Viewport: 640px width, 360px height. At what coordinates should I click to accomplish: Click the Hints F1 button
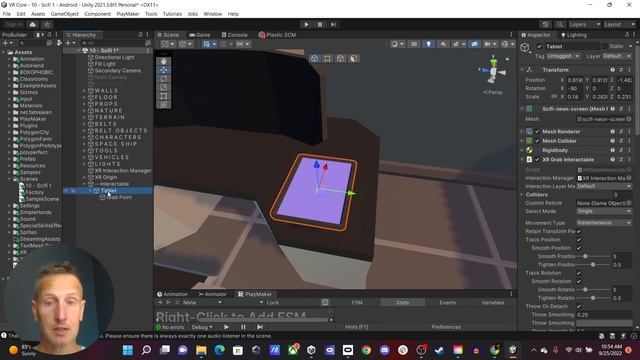pyautogui.click(x=356, y=327)
